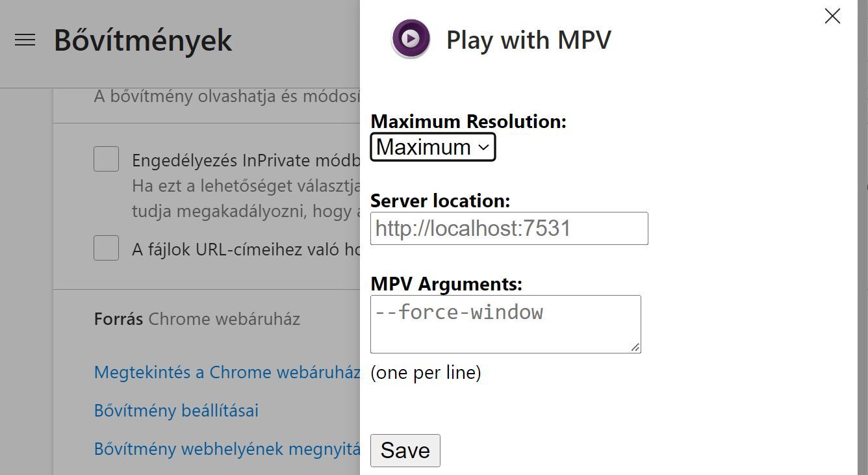Open the Maximum Resolution dropdown
The image size is (868, 475).
coord(433,147)
